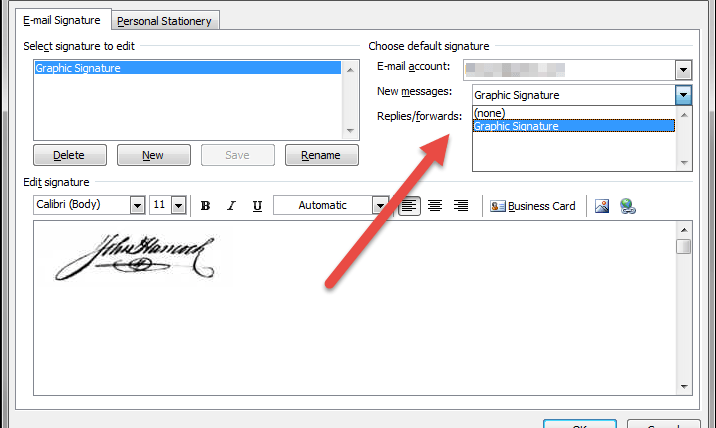Click the greyed-out Save button
This screenshot has height=428, width=716.
tap(238, 155)
